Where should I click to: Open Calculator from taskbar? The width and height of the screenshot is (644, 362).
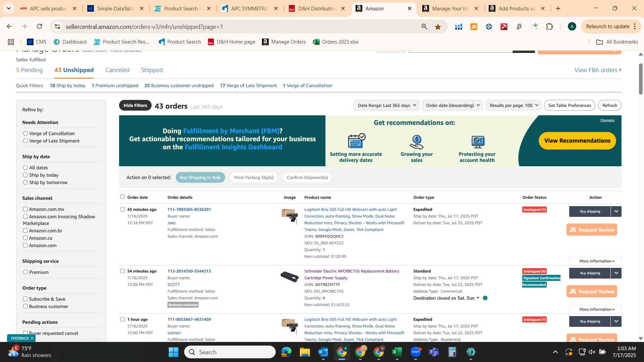click(452, 352)
